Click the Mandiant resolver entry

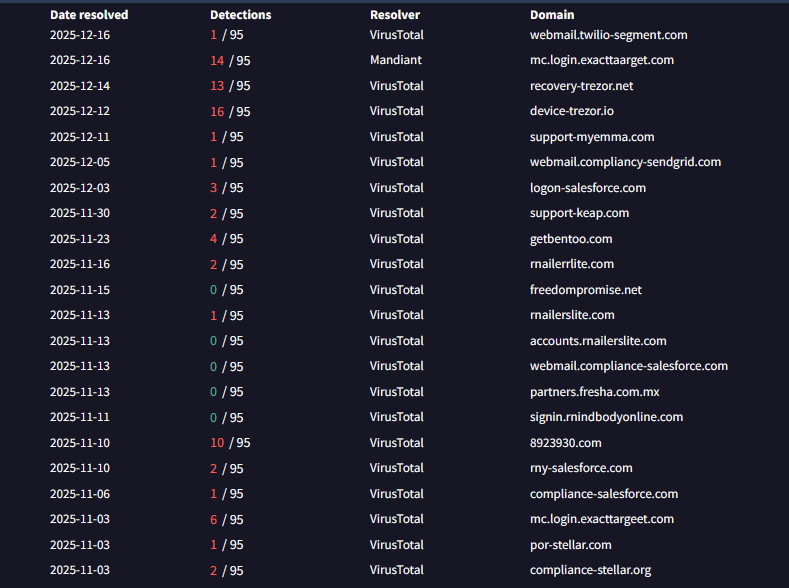coord(396,60)
